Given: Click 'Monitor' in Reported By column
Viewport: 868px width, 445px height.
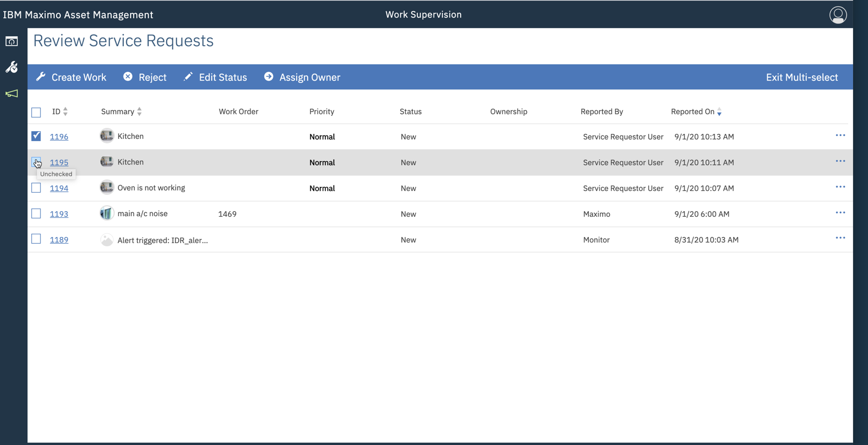Looking at the screenshot, I should coord(597,240).
